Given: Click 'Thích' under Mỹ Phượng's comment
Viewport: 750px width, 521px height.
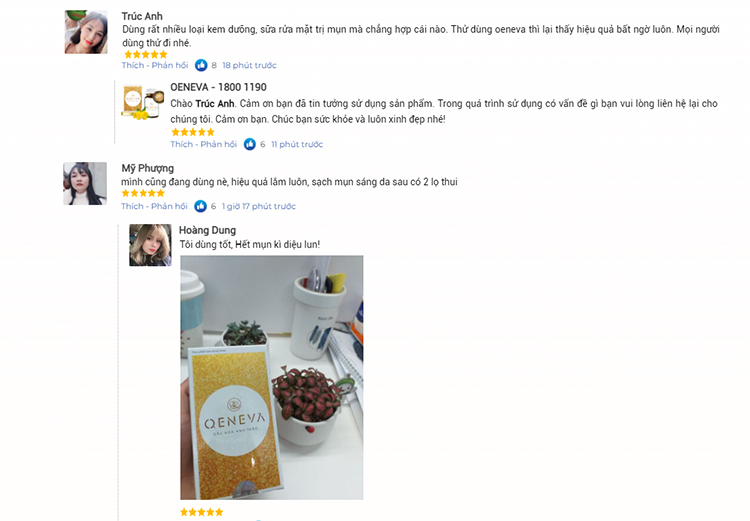Looking at the screenshot, I should click(132, 206).
